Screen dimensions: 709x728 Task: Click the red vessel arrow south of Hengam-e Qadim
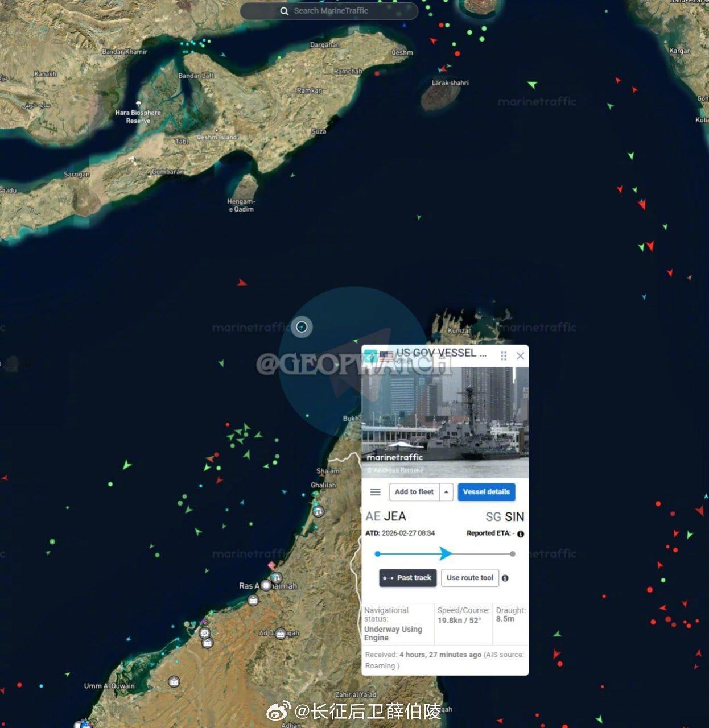(242, 282)
